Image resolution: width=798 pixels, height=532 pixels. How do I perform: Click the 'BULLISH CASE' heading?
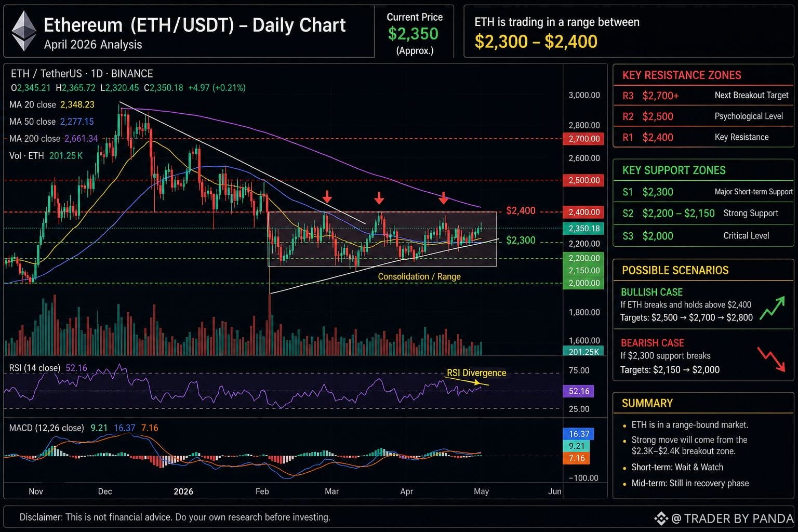point(651,292)
